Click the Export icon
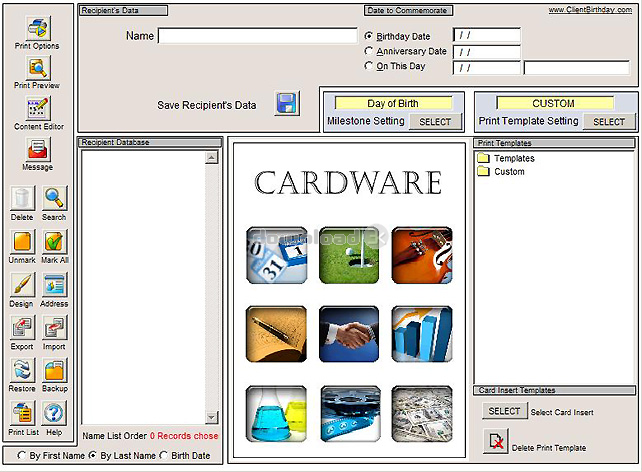 tap(22, 327)
